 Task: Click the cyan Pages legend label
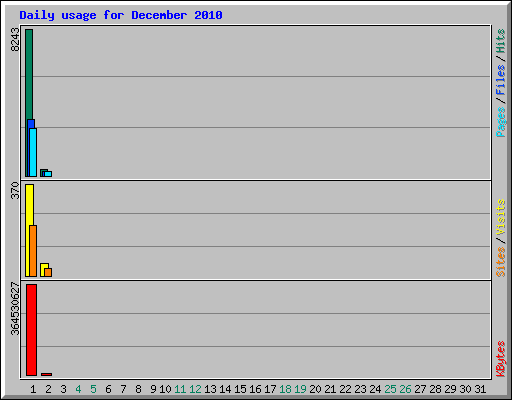pyautogui.click(x=501, y=122)
